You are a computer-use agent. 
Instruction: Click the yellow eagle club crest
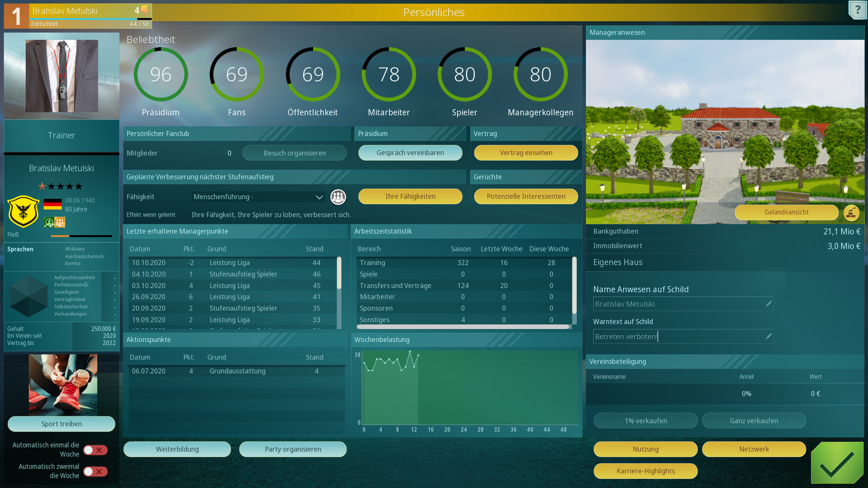[23, 211]
